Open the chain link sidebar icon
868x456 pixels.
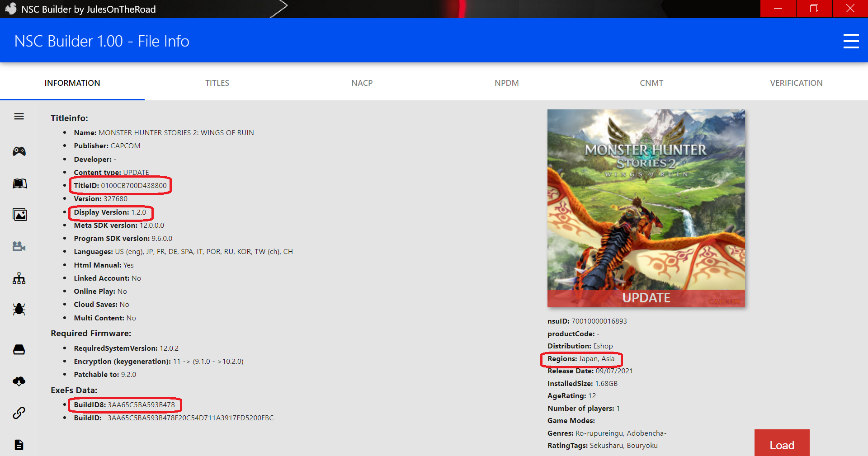tap(19, 413)
